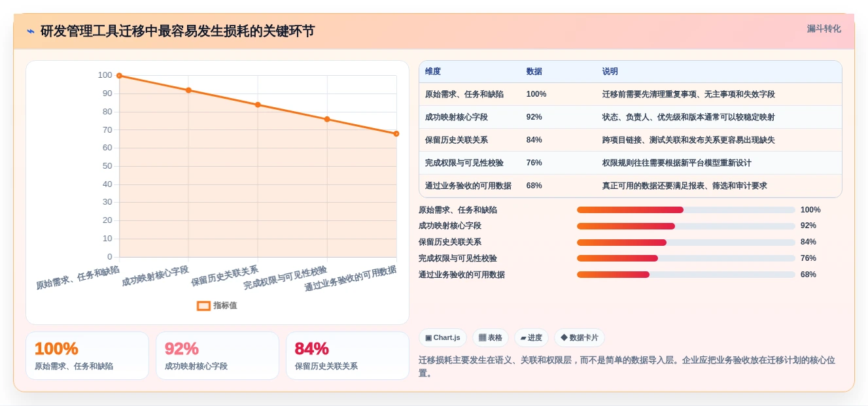Screen dimensions: 868x406
Task: Click the 通过业务验收的可用数据 progress bar
Action: tap(686, 275)
